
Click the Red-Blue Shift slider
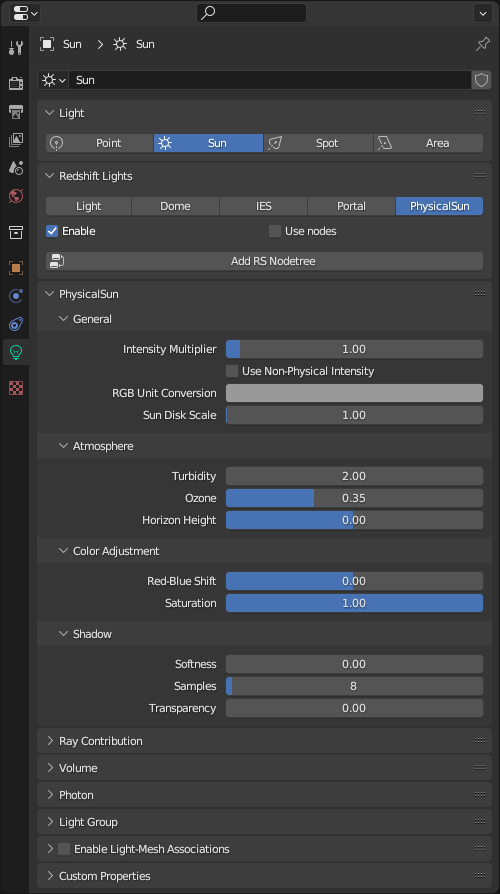pyautogui.click(x=354, y=581)
